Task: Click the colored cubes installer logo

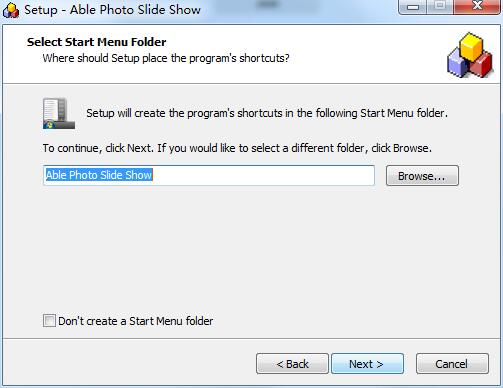Action: (x=470, y=55)
